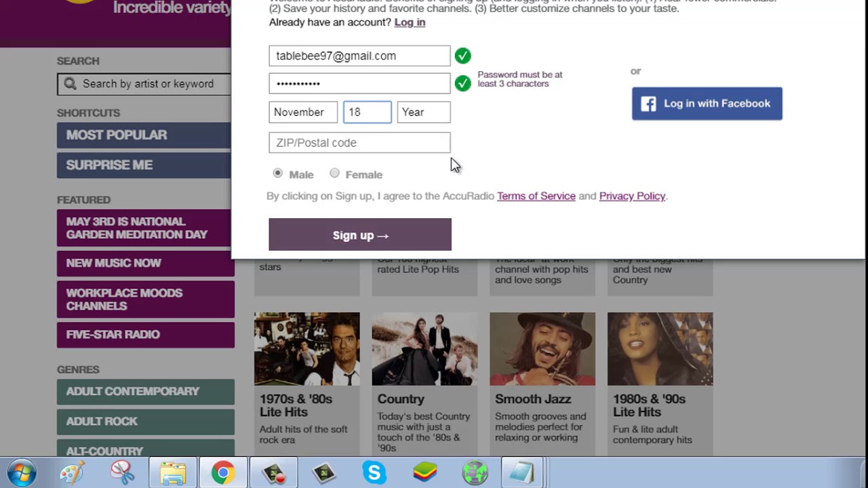This screenshot has height=488, width=868.
Task: Click the green checkmark beside the email field
Action: pyautogui.click(x=462, y=56)
